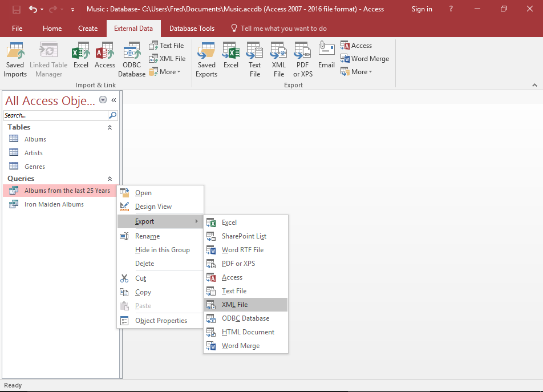Open Saved Imports in the ribbon
Viewport: 543px width, 392px height.
point(15,59)
